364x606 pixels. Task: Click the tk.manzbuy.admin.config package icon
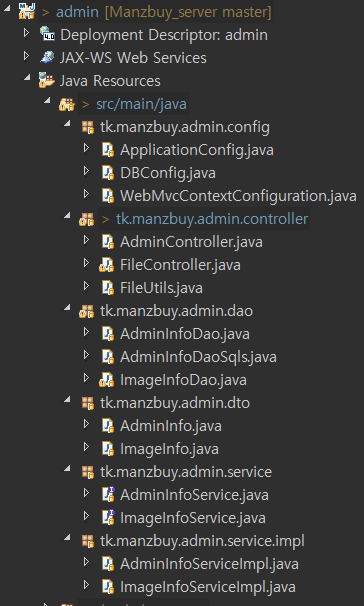click(x=88, y=127)
